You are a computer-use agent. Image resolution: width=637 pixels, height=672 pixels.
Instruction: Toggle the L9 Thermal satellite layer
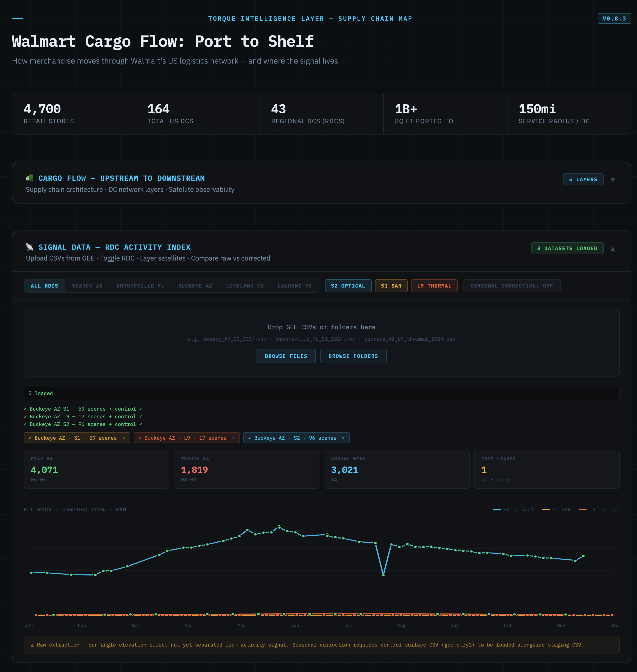point(434,286)
